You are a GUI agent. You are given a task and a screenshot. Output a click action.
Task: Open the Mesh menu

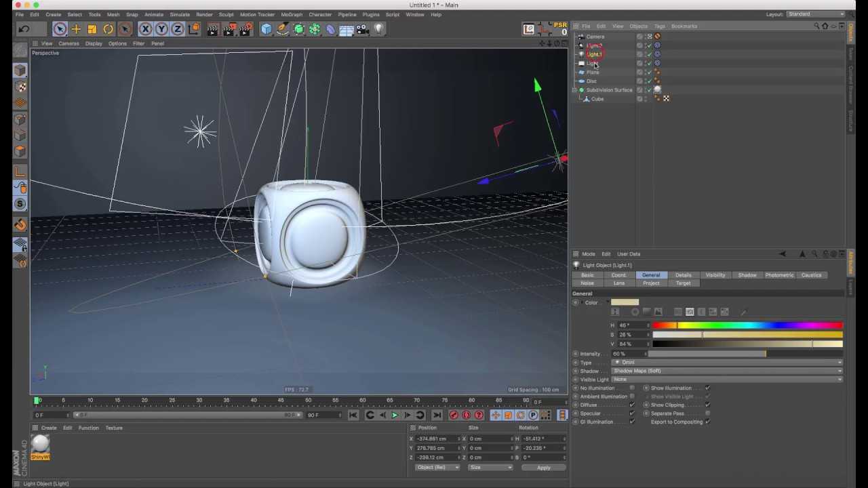tap(113, 14)
